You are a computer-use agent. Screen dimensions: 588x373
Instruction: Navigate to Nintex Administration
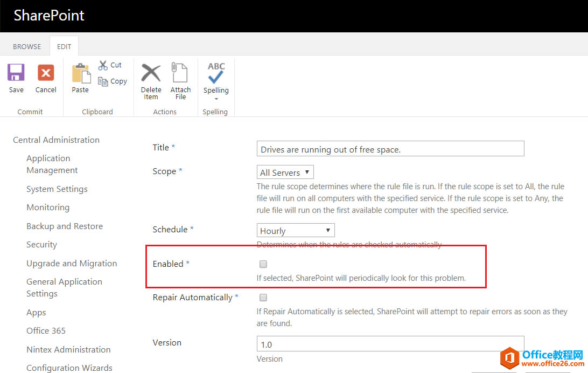coord(68,349)
